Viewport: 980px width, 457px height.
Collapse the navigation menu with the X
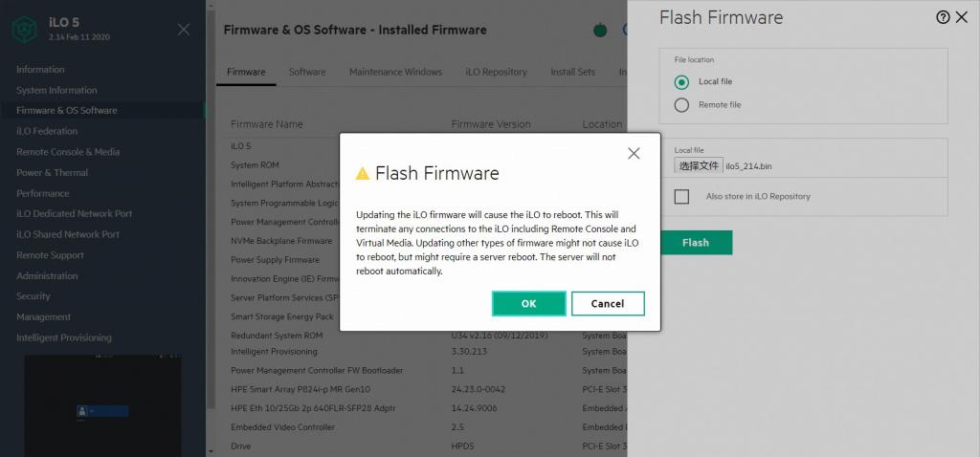184,30
